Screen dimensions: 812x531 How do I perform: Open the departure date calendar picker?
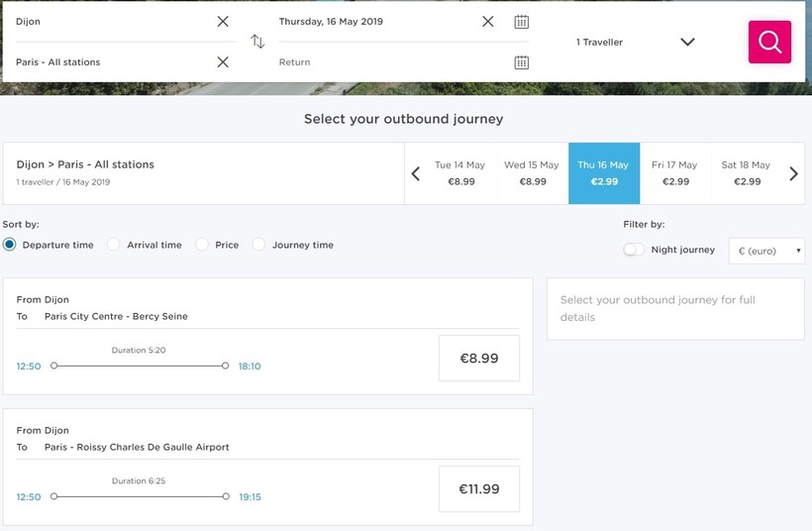(522, 22)
